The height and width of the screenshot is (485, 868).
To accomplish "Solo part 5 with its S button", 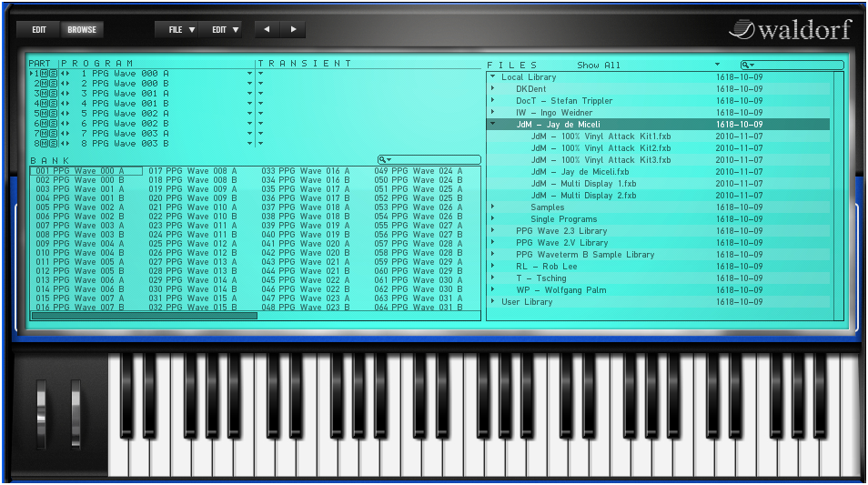I will 53,114.
